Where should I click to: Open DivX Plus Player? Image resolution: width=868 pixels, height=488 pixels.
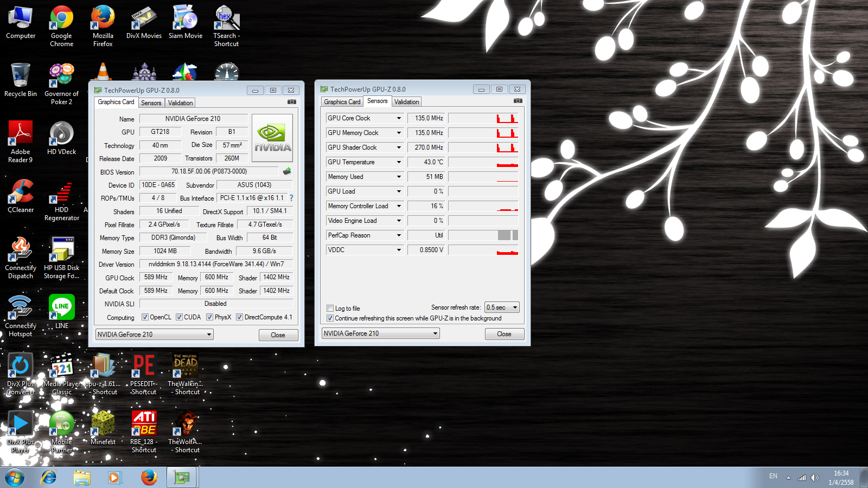tap(21, 432)
